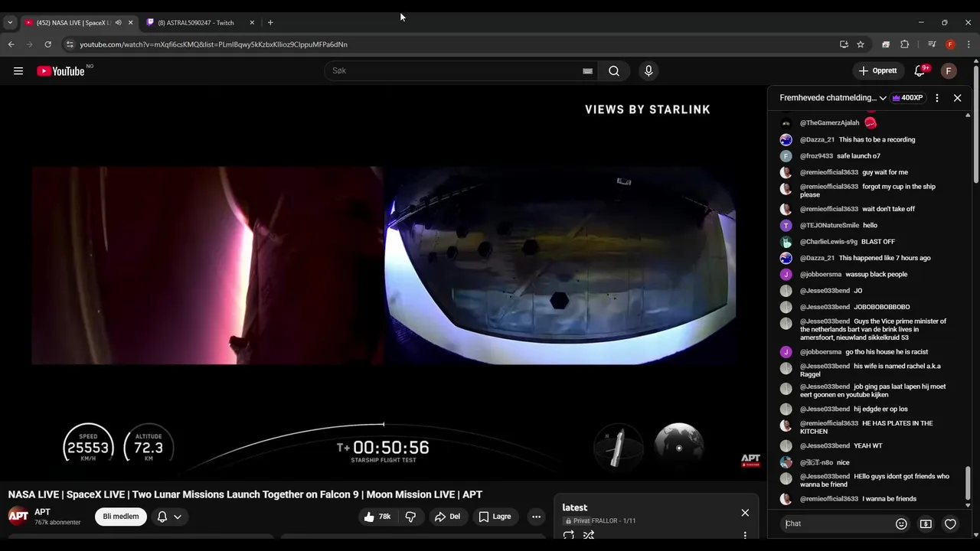View site information icon in address bar
This screenshot has height=551, width=980.
tap(70, 44)
